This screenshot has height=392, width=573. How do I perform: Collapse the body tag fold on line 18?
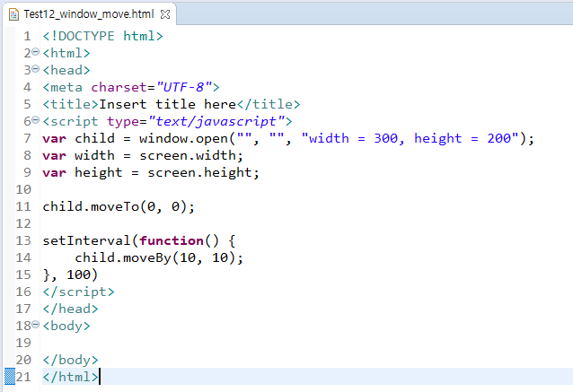(x=35, y=324)
